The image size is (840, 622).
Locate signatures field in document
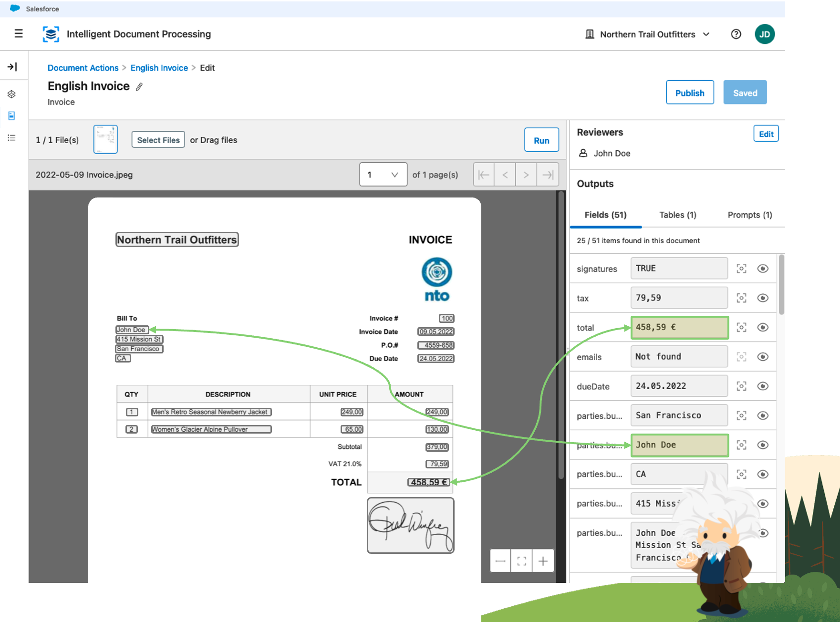pyautogui.click(x=741, y=269)
